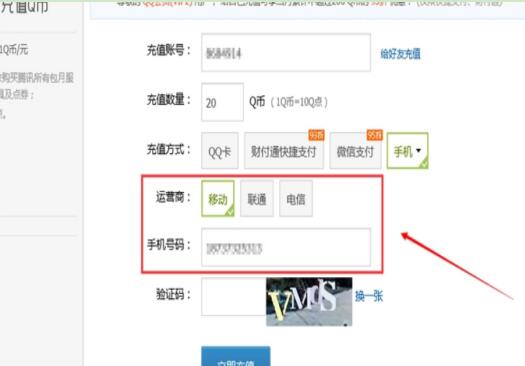Click the 充值数量 amount field showing 20
The width and height of the screenshot is (525, 366).
222,102
